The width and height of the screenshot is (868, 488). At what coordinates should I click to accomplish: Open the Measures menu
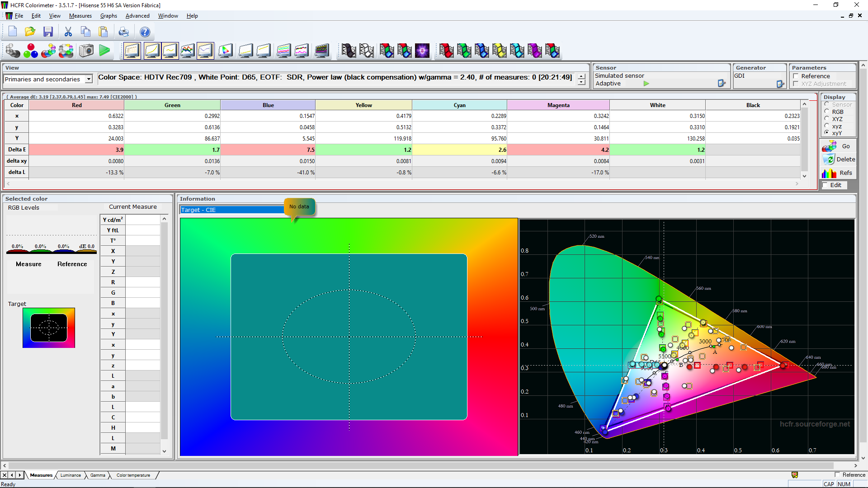80,16
